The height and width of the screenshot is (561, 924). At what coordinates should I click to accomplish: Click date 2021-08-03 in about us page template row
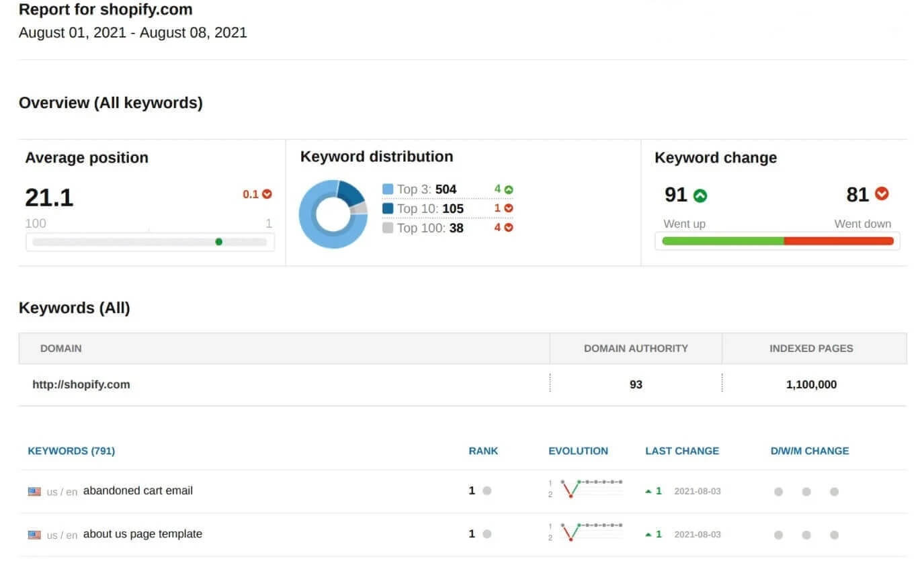click(x=698, y=534)
